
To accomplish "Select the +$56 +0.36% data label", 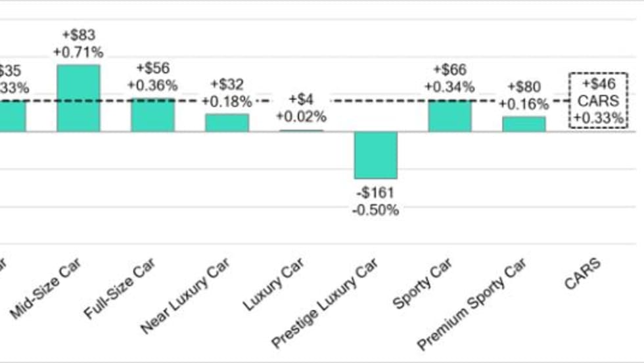I will 152,77.
